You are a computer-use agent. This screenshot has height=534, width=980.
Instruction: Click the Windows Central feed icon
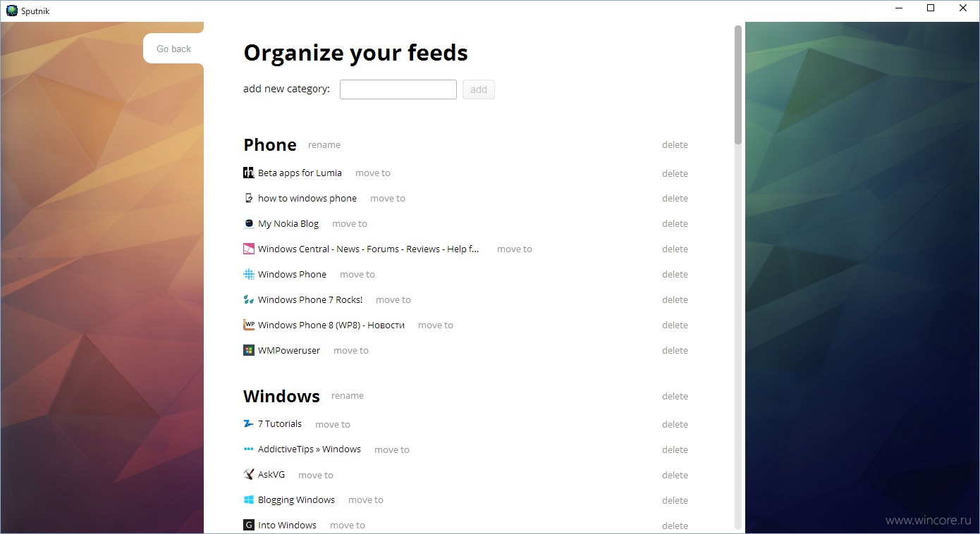click(x=249, y=249)
